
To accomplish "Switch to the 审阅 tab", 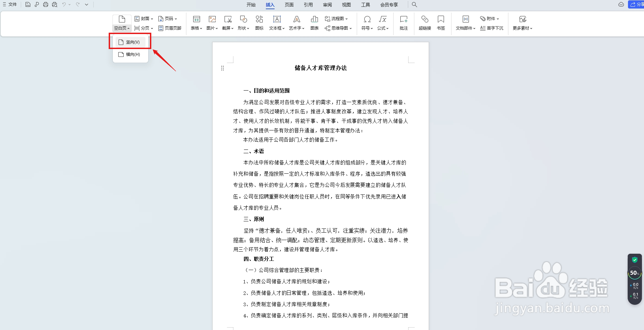I will coord(327,5).
